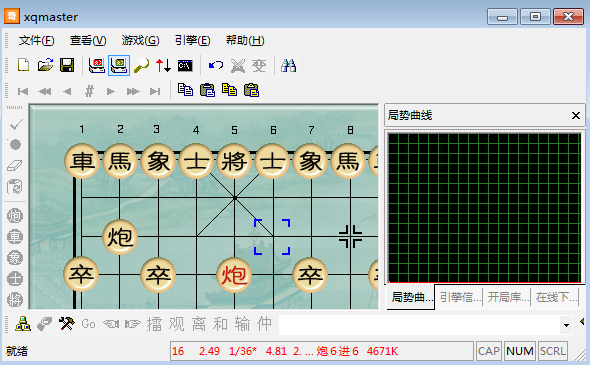
Task: Select black 炮 piece on file 2
Action: click(x=120, y=237)
